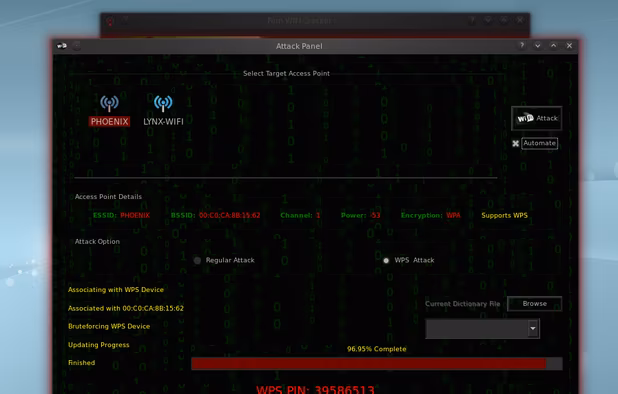Click the Power -53 value
This screenshot has width=618, height=394.
tap(376, 216)
